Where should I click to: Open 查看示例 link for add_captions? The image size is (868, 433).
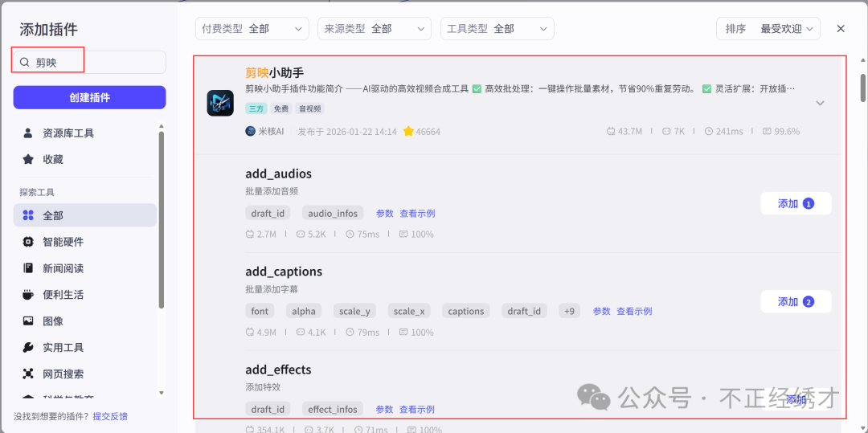(x=634, y=312)
